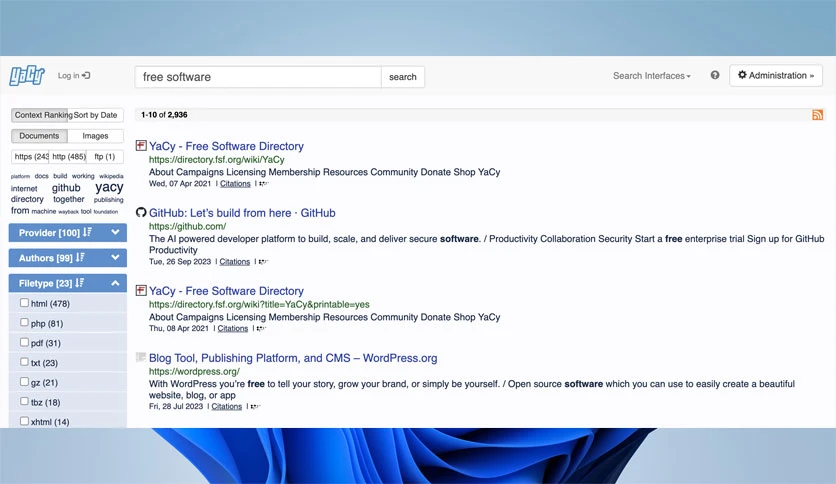Screen dimensions: 836x484
Task: Click the search button
Action: (403, 77)
